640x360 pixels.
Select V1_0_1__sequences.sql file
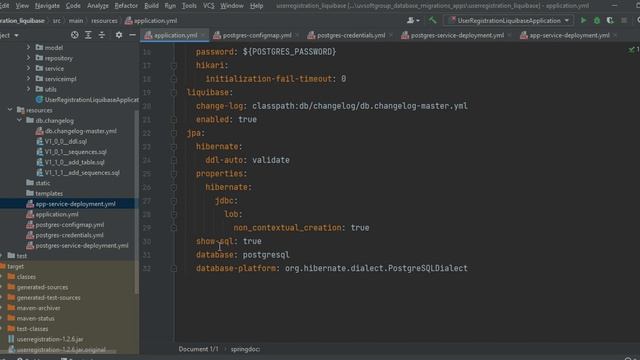71,152
